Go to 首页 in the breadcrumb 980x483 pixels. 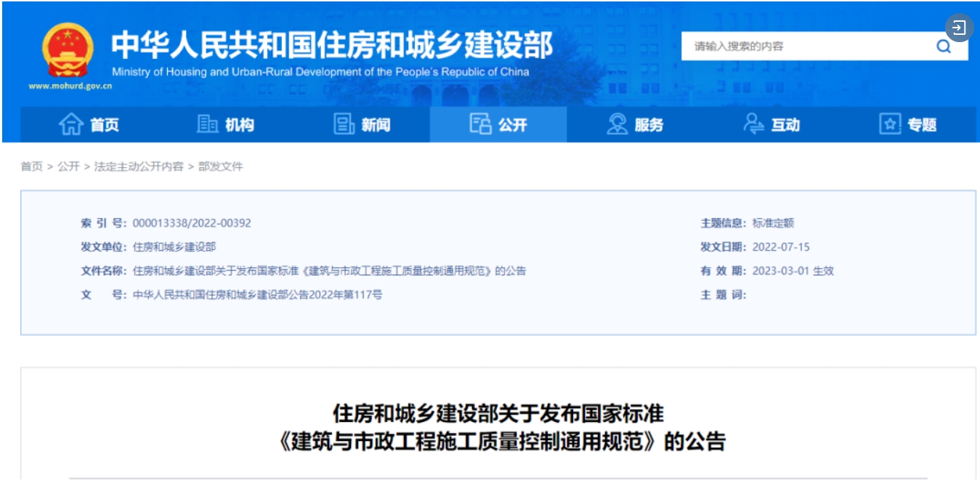31,166
